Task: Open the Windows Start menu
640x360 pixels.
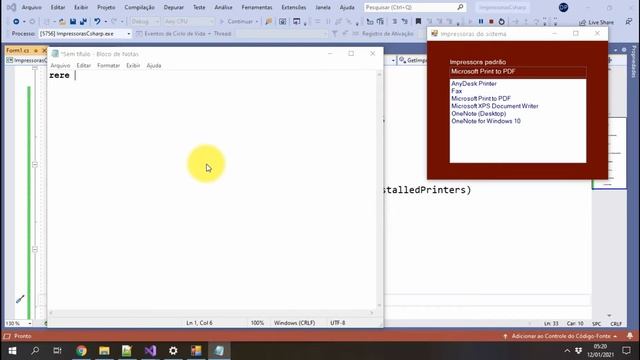Action: (12, 351)
